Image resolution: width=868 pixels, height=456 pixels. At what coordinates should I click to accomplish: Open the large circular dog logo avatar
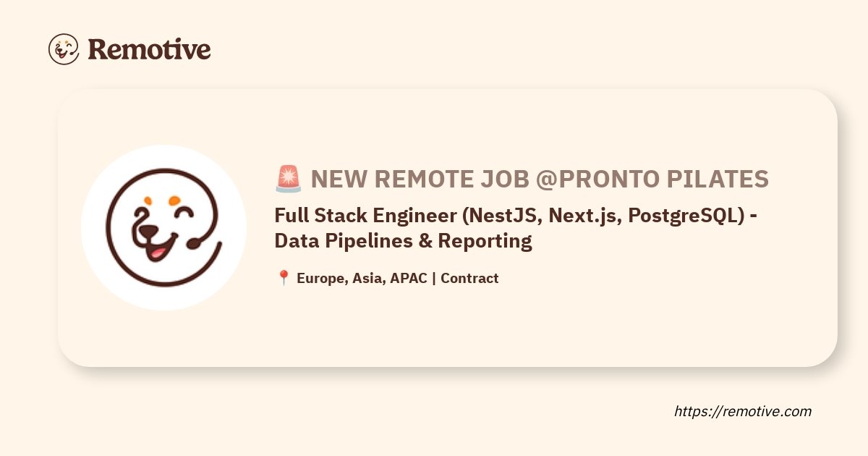pyautogui.click(x=163, y=227)
